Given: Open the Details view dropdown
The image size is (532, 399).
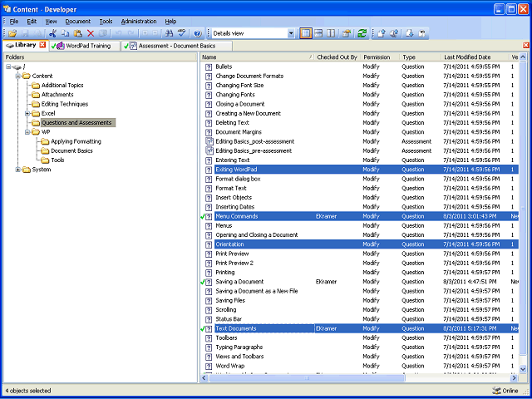Looking at the screenshot, I should [x=291, y=33].
